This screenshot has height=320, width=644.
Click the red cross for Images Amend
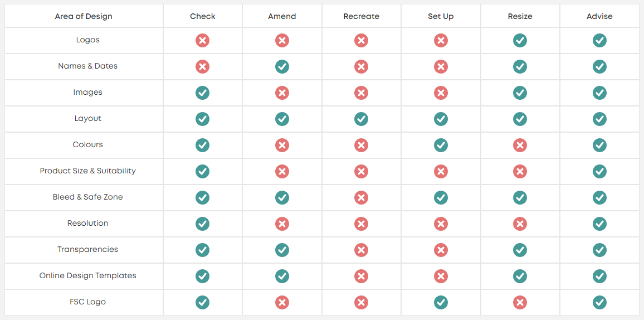coord(282,93)
